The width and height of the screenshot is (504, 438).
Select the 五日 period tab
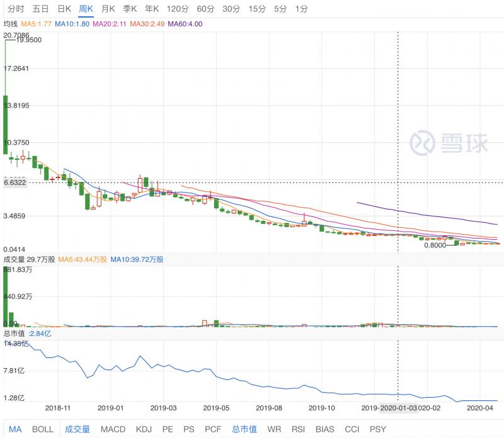40,9
